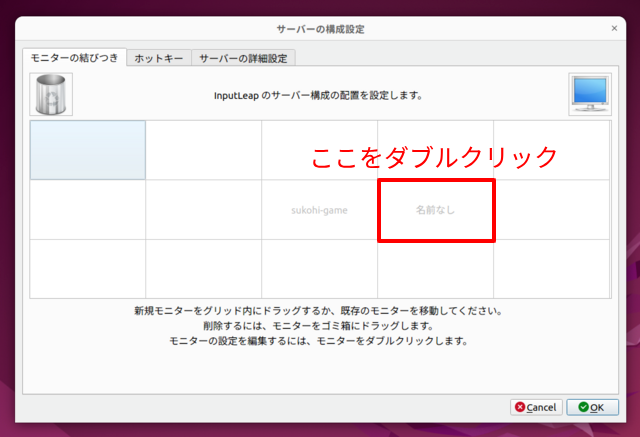Click empty cell right of the highlighted cell

coord(203,150)
